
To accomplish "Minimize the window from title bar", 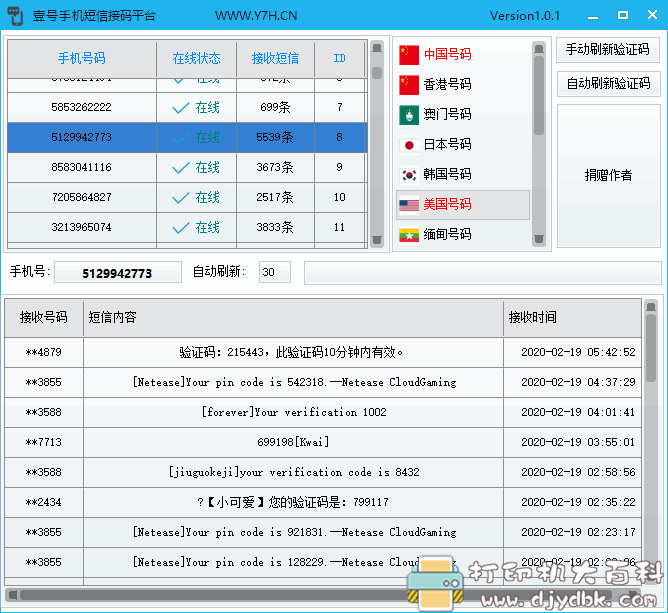I will (593, 16).
